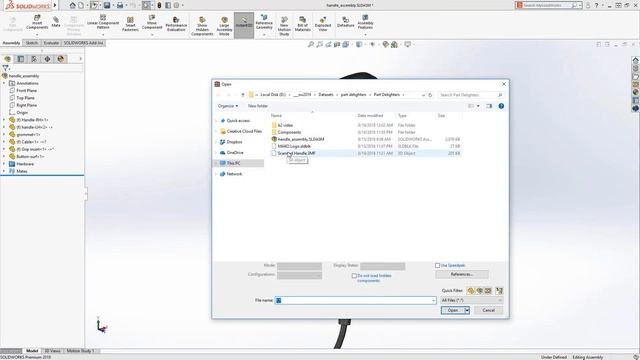Viewport: 640px width, 360px height.
Task: Click the Open button dropdown arrow
Action: click(467, 311)
